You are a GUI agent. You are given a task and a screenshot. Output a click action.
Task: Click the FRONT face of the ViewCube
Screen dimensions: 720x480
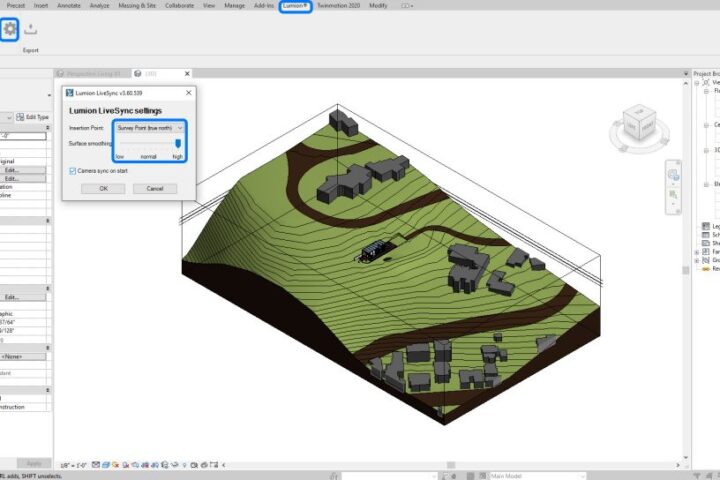647,128
